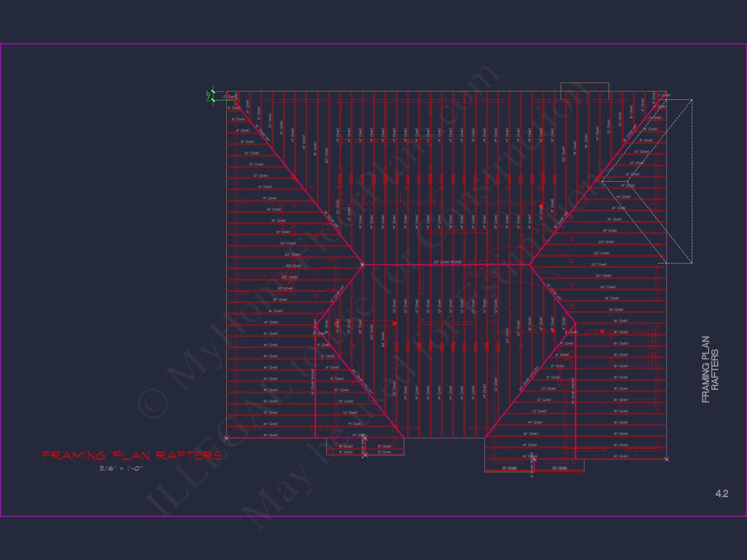Click the bottom-right roof corner node marker
The image size is (747, 560).
point(666,459)
